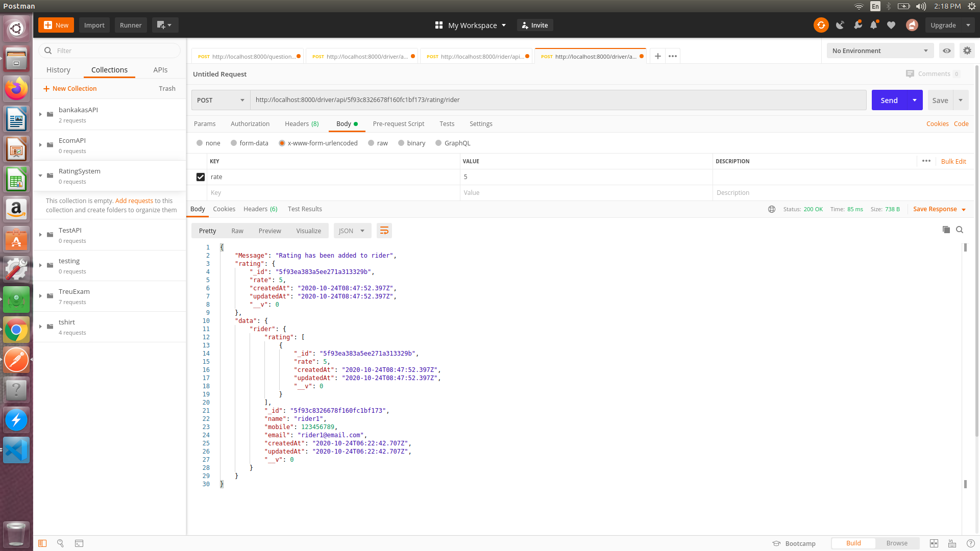This screenshot has height=551, width=980.
Task: Open the Postman console icon in status bar
Action: pos(79,543)
